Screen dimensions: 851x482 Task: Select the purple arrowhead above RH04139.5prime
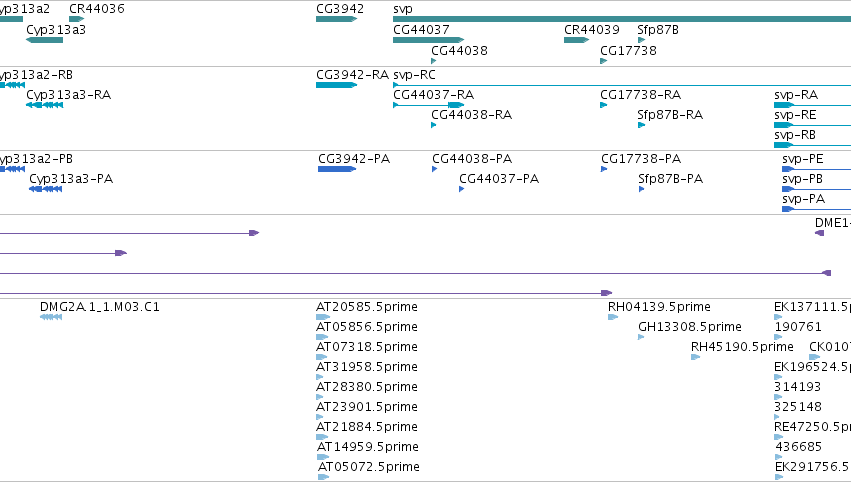607,293
